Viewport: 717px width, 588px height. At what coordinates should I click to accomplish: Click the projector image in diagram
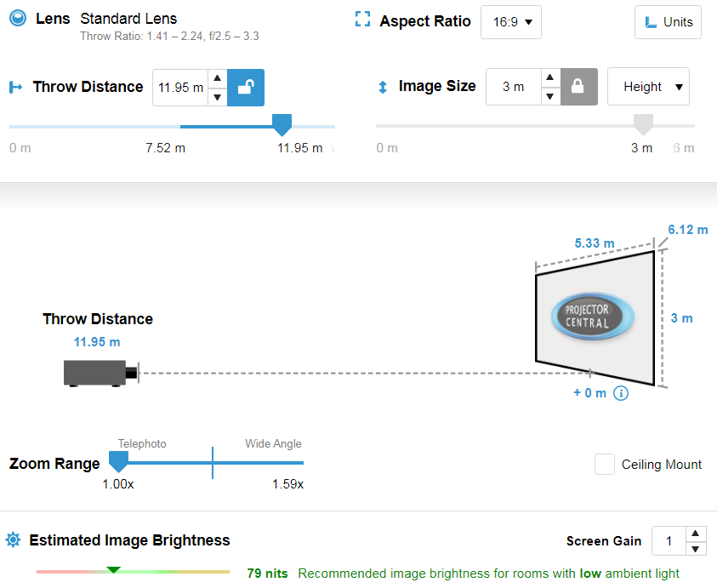tap(100, 374)
